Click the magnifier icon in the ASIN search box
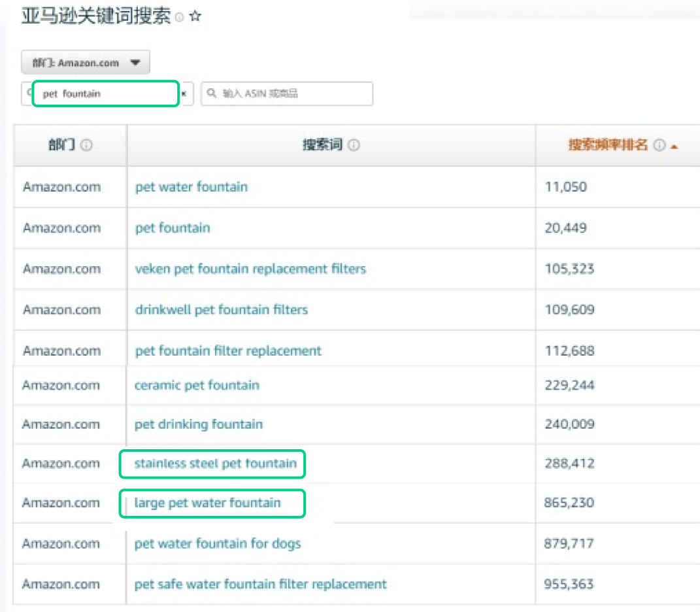 [212, 93]
